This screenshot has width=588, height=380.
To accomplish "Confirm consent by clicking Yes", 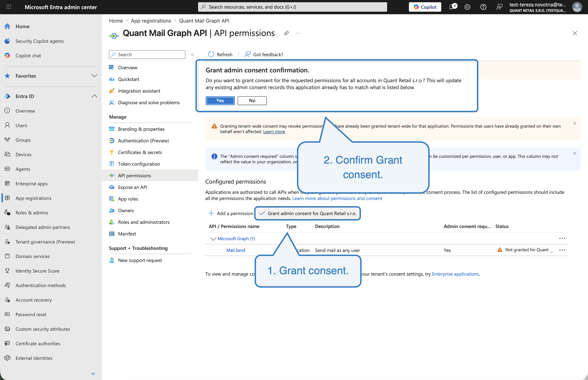I will point(220,101).
